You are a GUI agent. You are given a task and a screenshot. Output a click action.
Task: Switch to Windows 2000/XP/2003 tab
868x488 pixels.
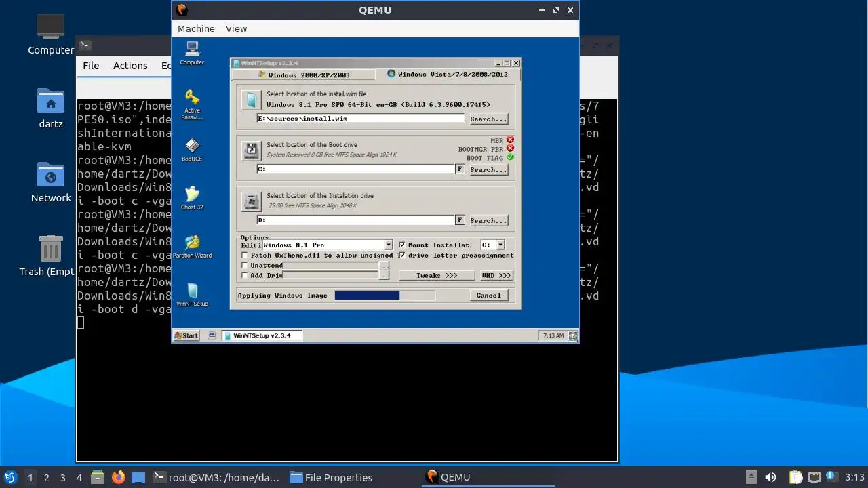coord(304,75)
